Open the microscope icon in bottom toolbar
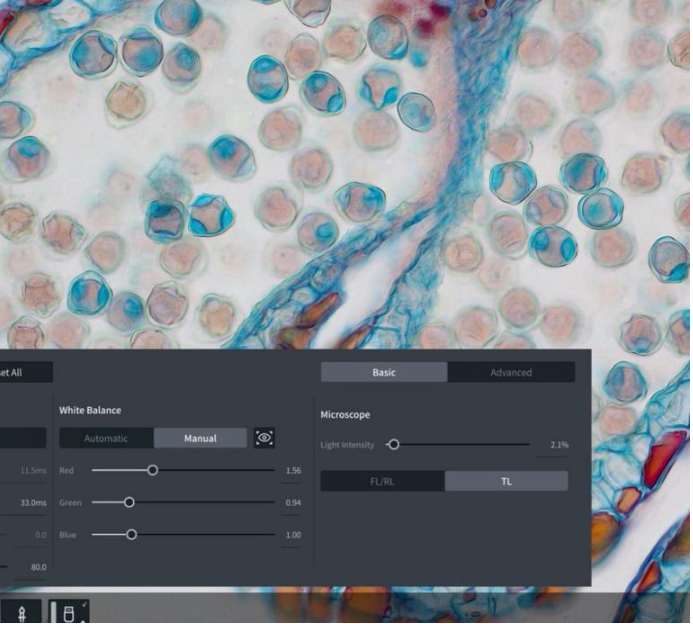This screenshot has height=624, width=693. (22, 613)
